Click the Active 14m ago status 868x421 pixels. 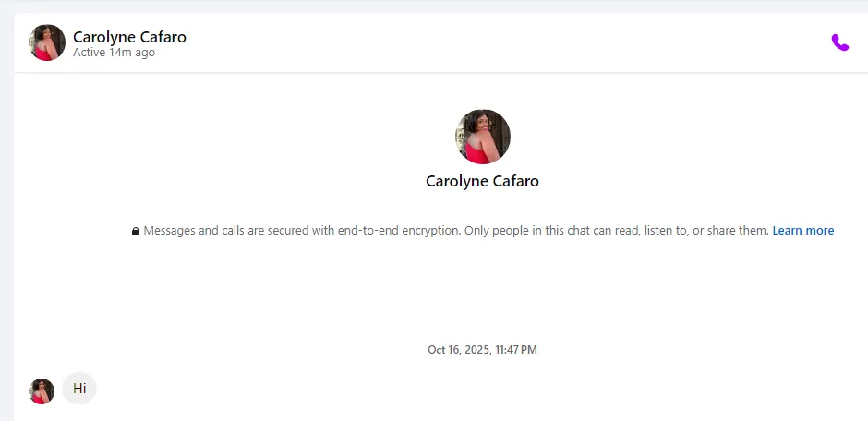114,54
